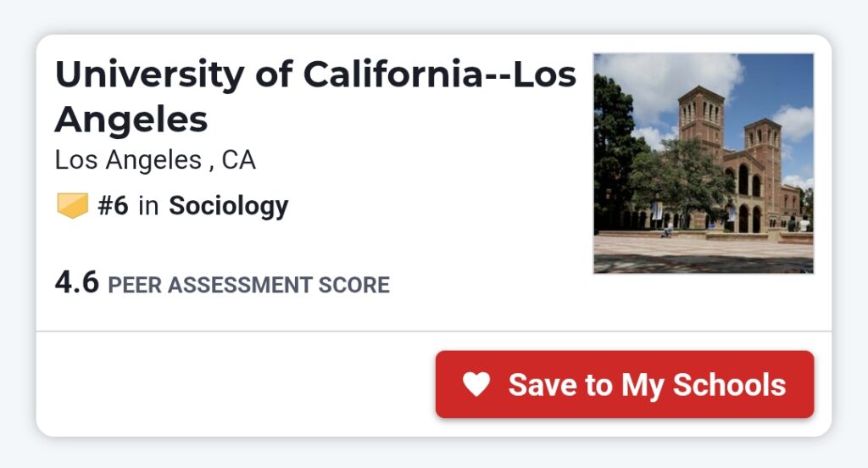Click the yellow ranking badge icon
Viewport: 868px width, 468px height.
click(x=72, y=206)
